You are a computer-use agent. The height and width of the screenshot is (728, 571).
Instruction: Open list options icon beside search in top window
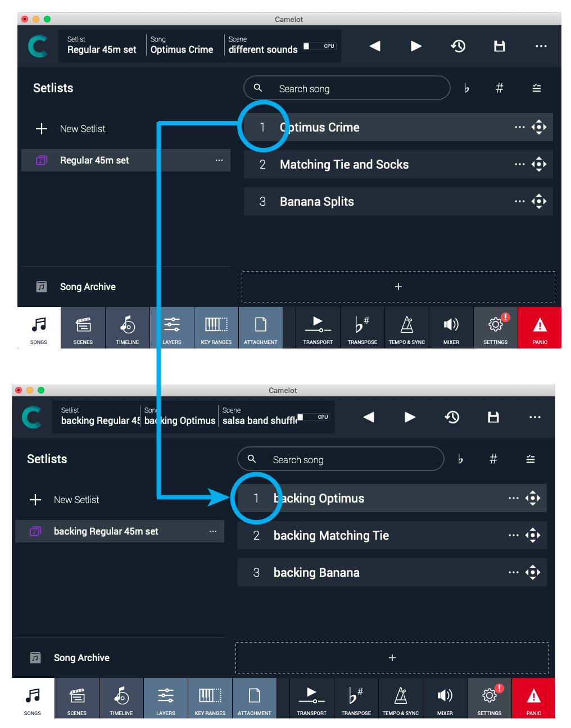tap(537, 88)
